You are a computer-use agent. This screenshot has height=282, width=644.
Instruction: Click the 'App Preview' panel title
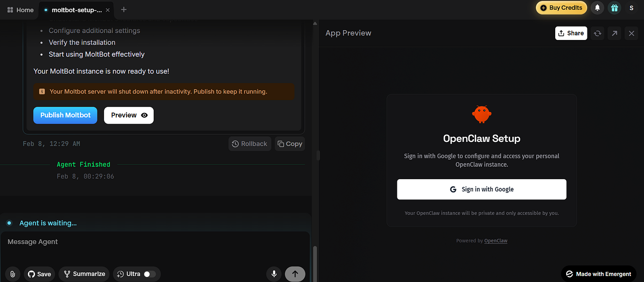[348, 33]
